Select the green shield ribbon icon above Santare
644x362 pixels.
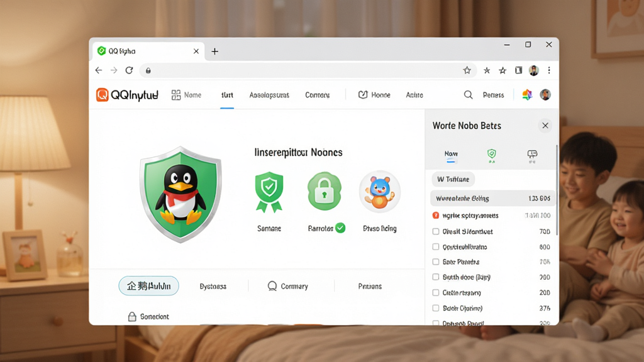pyautogui.click(x=269, y=192)
